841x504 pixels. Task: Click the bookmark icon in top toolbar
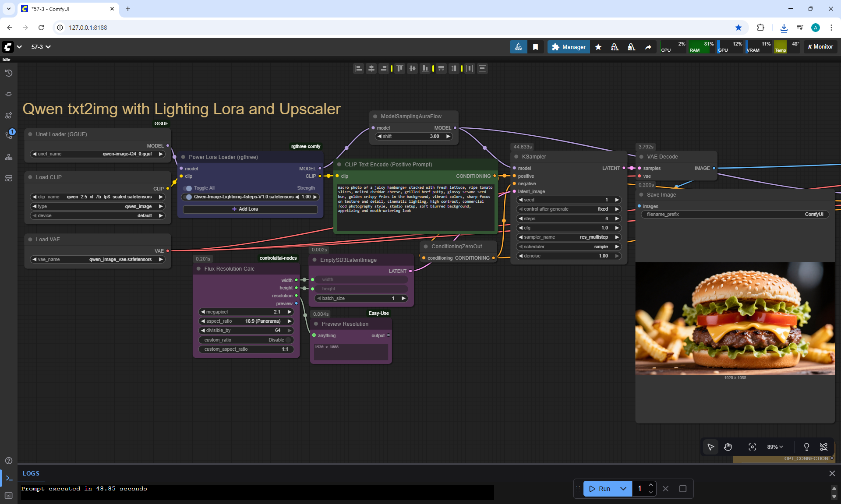[535, 47]
